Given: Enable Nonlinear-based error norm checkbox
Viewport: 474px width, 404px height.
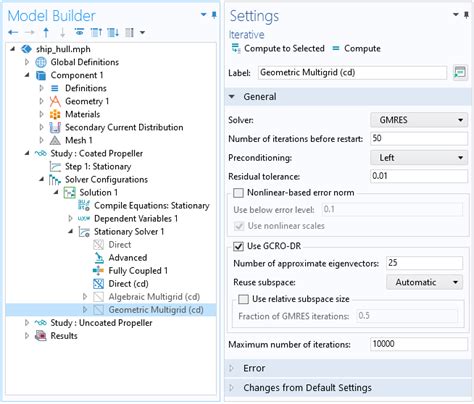Looking at the screenshot, I should (238, 193).
